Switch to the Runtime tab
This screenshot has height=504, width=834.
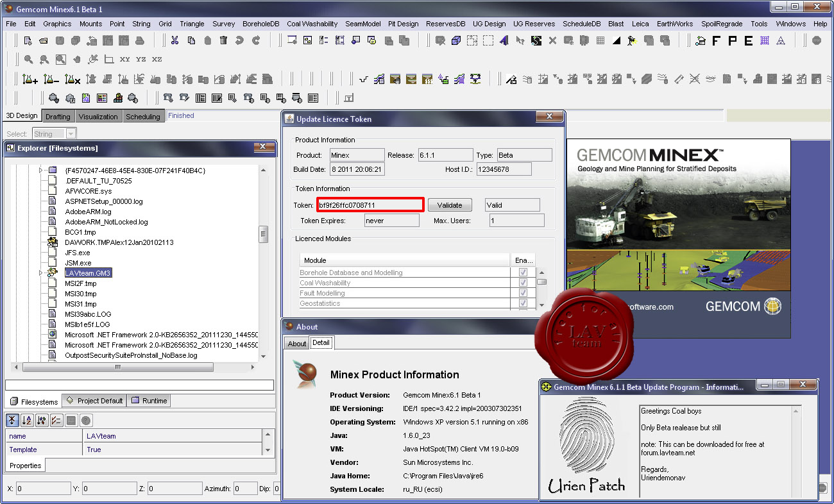(149, 401)
